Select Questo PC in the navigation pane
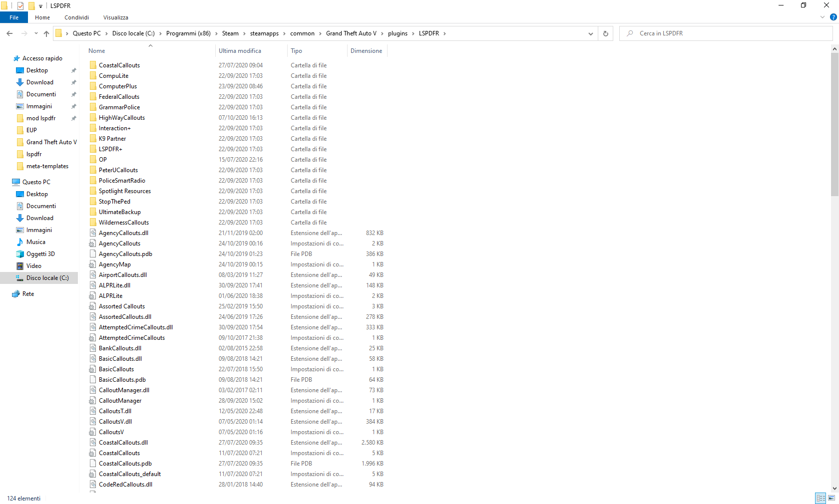The image size is (839, 504). [36, 182]
